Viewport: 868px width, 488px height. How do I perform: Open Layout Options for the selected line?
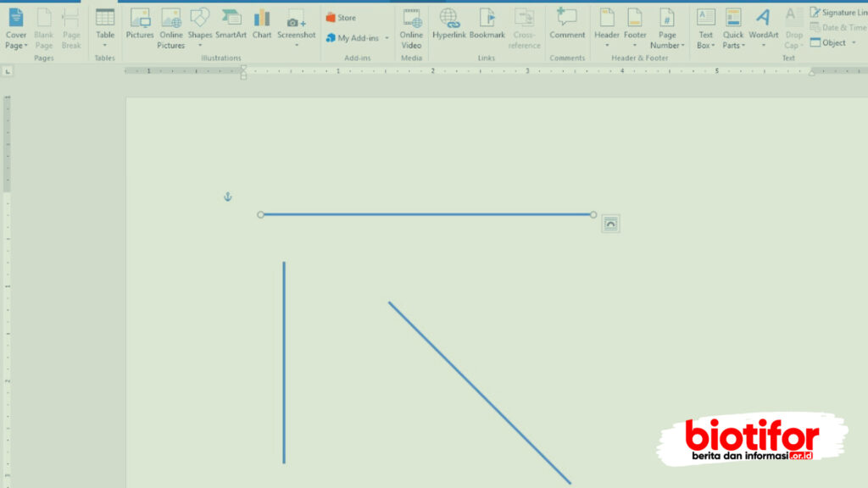(610, 223)
